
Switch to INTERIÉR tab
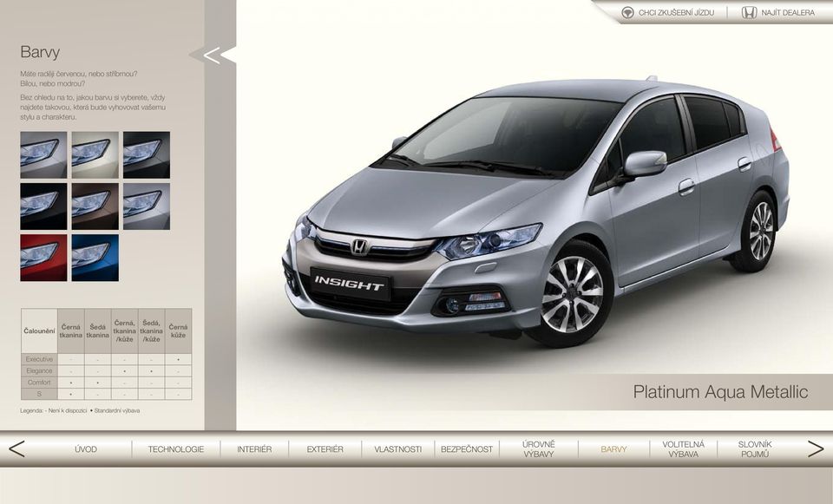click(254, 449)
